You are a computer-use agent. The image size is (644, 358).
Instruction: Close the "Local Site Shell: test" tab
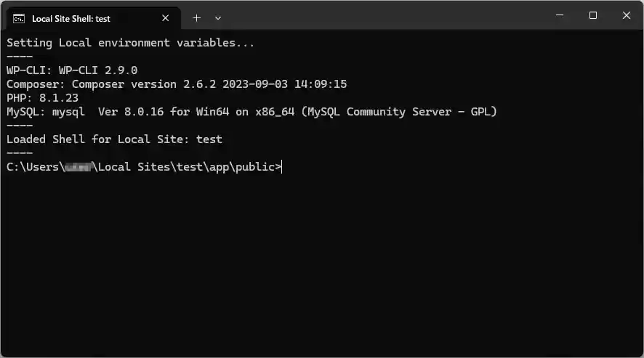pos(166,18)
